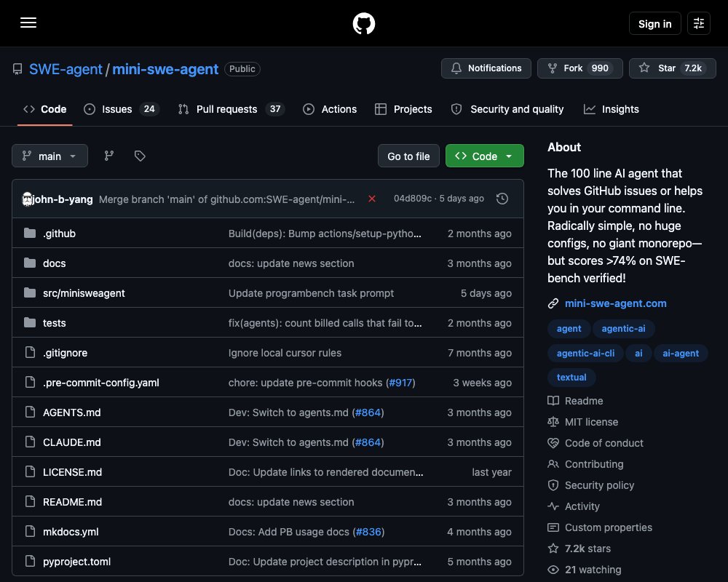The image size is (728, 582).
Task: Fork the repository
Action: (580, 68)
